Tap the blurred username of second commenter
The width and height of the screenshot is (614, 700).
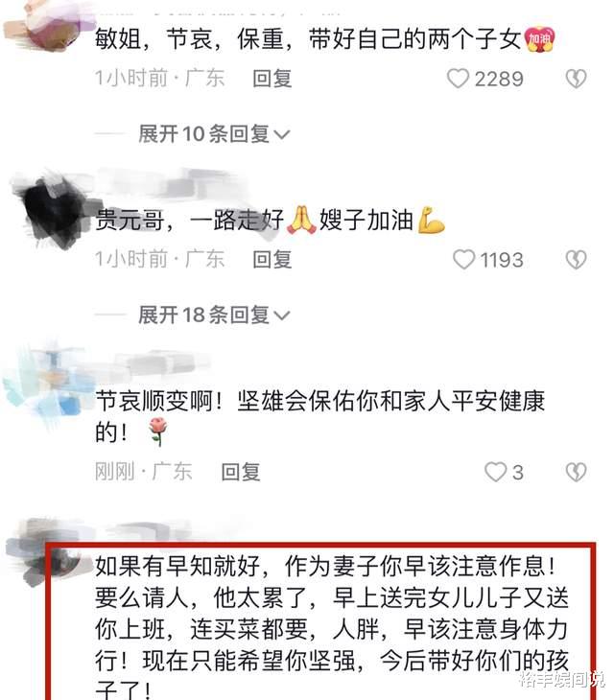click(172, 185)
